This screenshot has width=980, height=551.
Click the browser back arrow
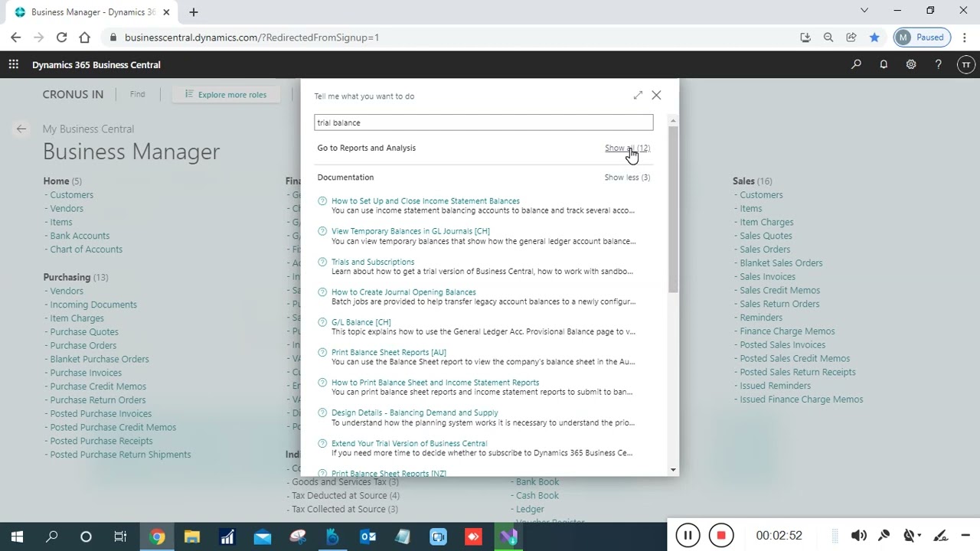tap(15, 37)
